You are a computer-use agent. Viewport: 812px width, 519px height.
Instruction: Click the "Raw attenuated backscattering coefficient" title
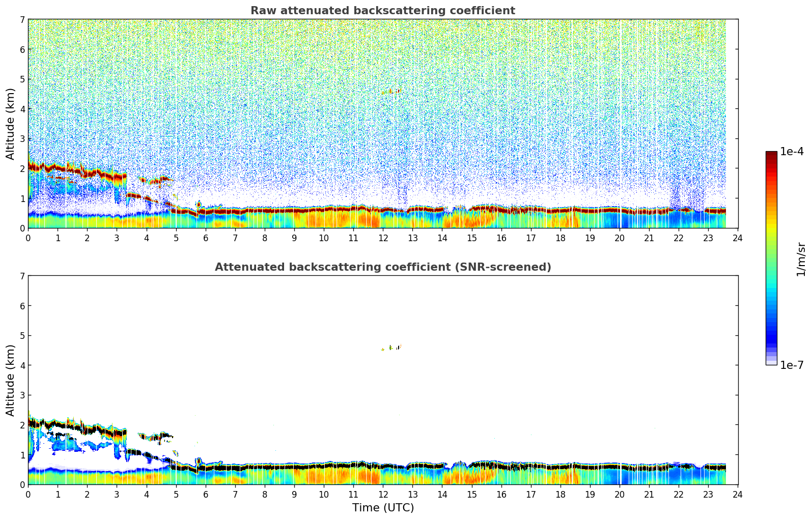pyautogui.click(x=382, y=11)
